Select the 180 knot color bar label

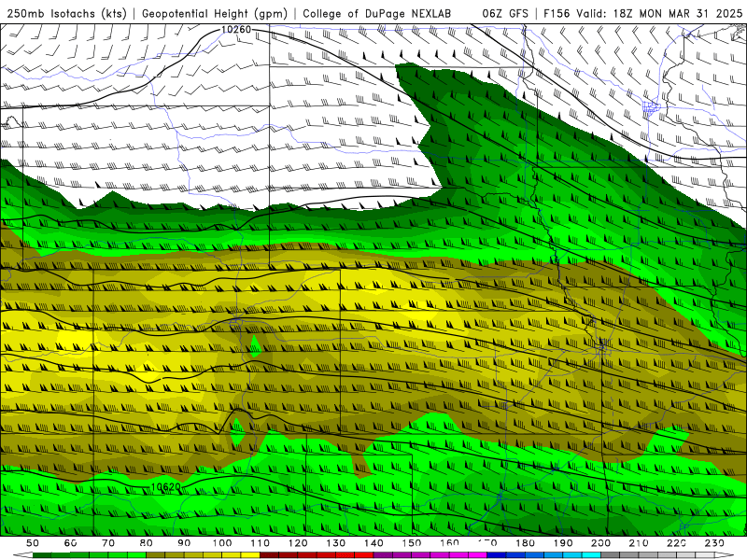(x=525, y=543)
